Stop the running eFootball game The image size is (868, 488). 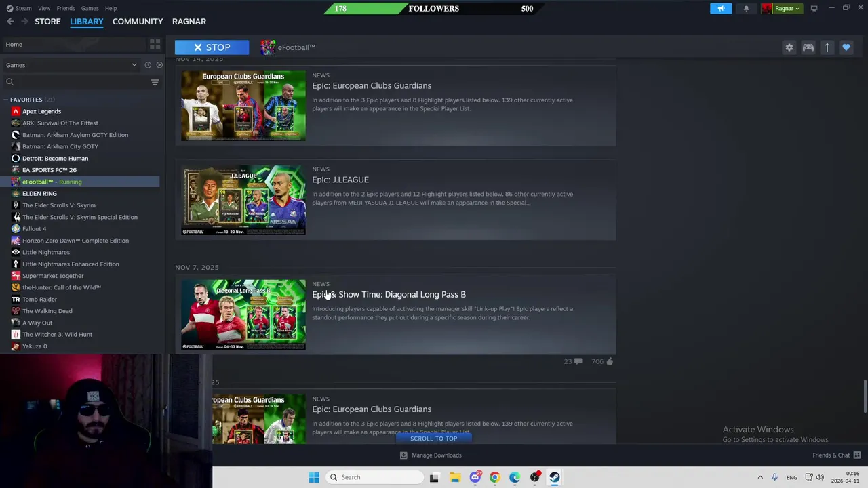pos(212,47)
